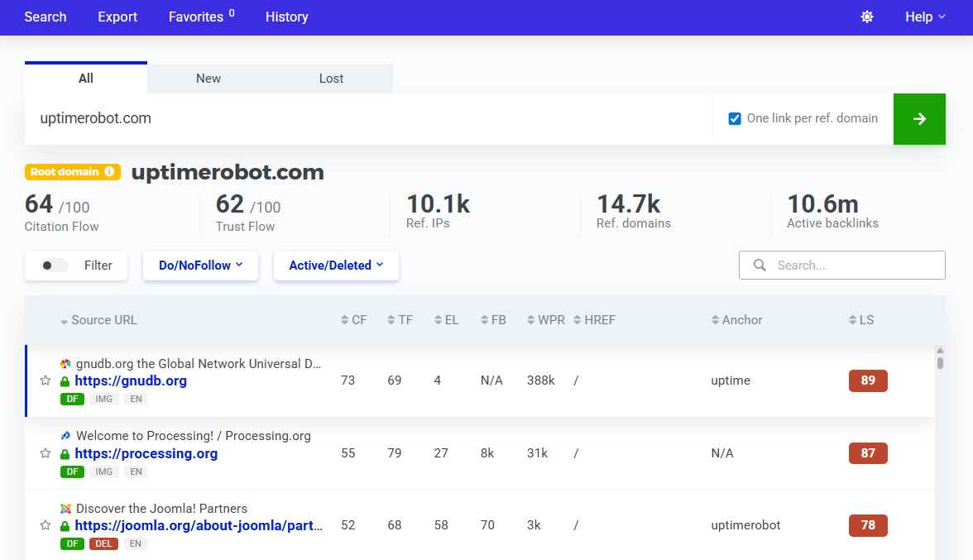This screenshot has height=560, width=973.
Task: Click the magnifying glass in the search box
Action: [760, 265]
